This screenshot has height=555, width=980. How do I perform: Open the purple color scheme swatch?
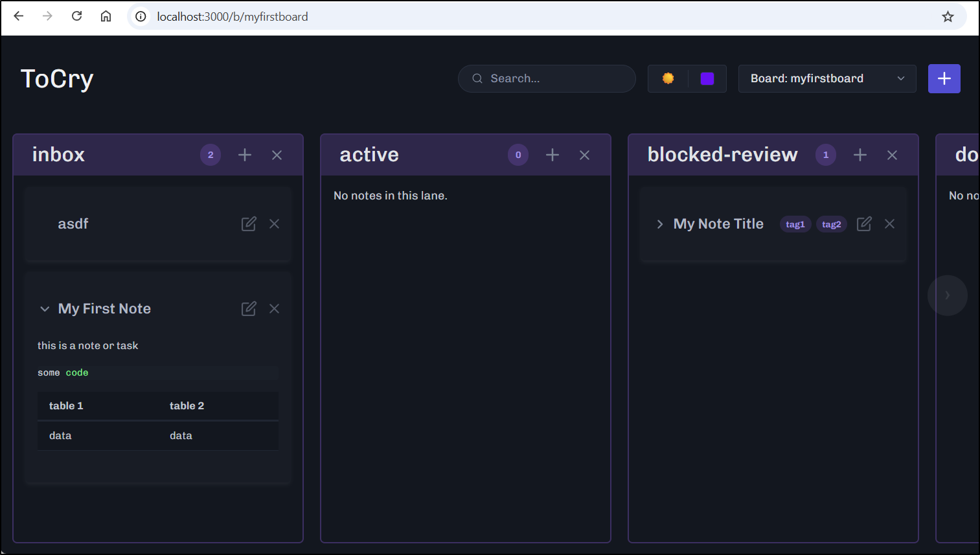pyautogui.click(x=707, y=78)
